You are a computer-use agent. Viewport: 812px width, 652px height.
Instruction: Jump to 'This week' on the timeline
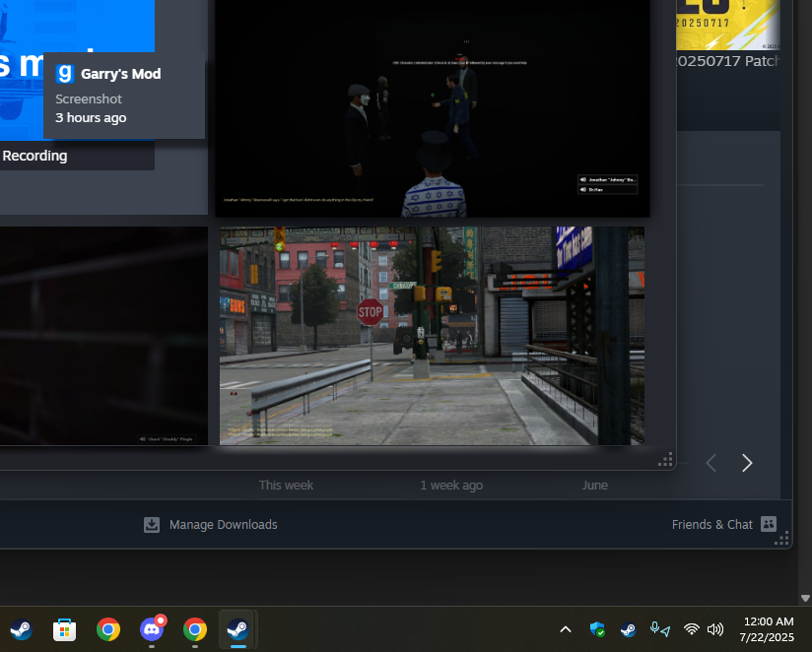286,486
